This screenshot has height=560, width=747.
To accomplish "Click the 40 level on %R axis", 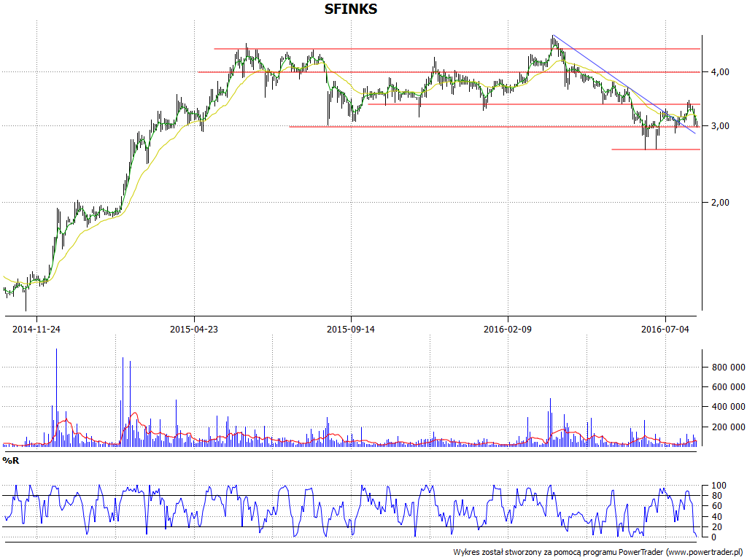I will pos(719,517).
